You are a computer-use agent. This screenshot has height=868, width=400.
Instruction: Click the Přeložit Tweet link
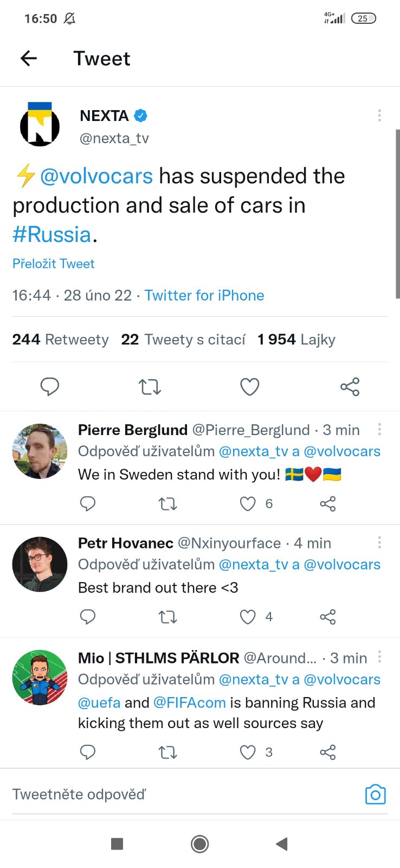tap(53, 264)
